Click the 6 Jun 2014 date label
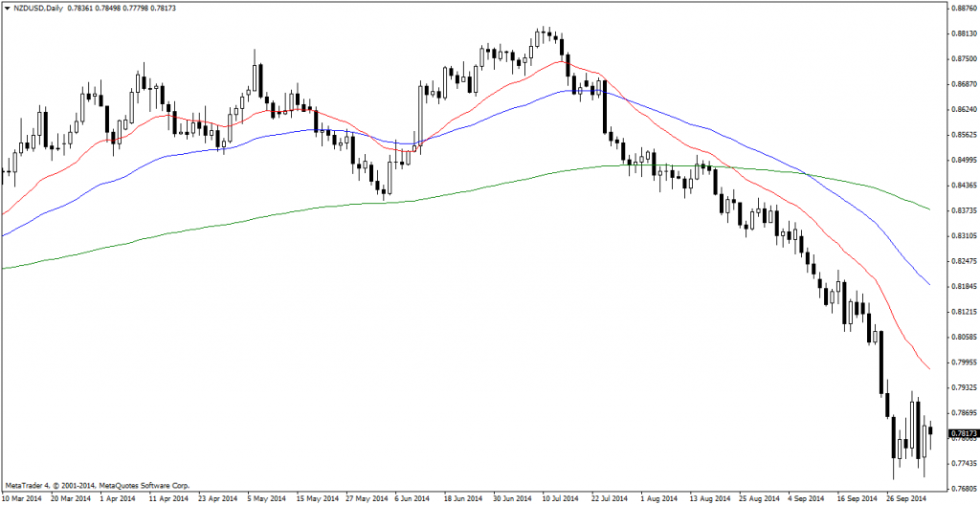 point(414,498)
